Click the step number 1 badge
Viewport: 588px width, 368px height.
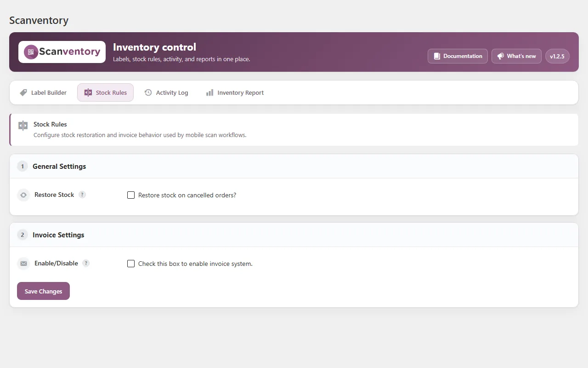23,167
